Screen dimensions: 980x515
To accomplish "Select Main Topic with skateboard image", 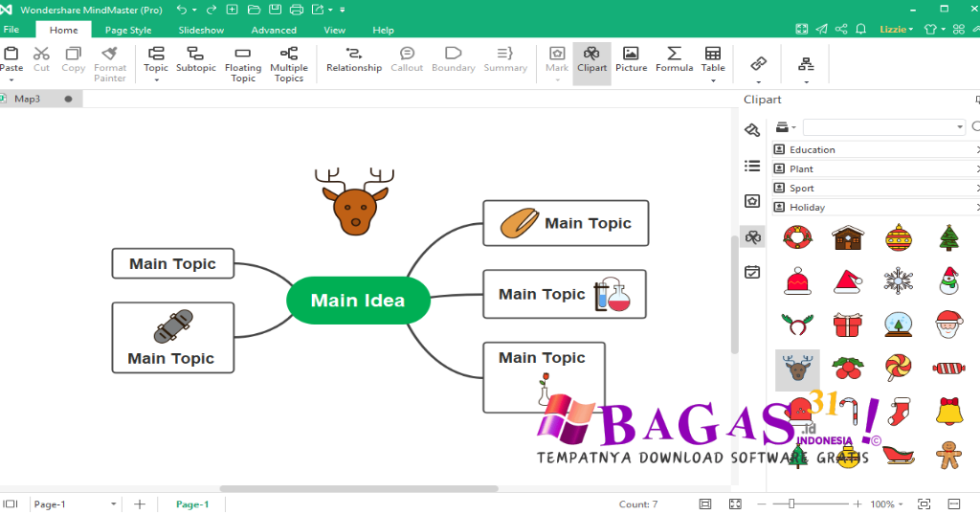I will (172, 338).
